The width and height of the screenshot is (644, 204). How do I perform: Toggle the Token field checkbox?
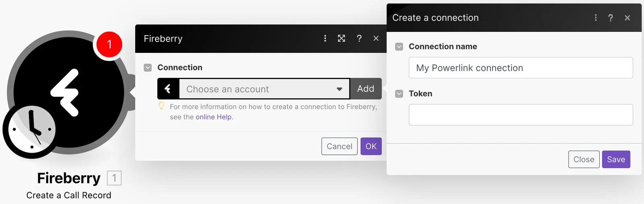coord(399,94)
